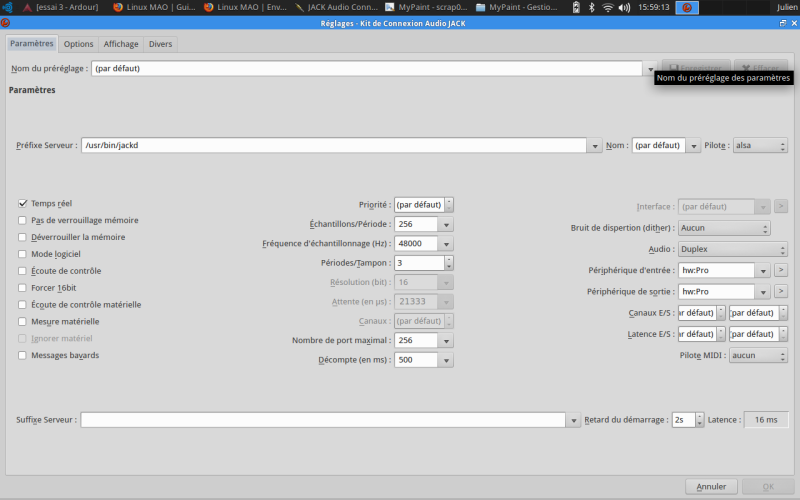Open Nombre de port maximal dropdown
800x500 pixels.
point(446,340)
